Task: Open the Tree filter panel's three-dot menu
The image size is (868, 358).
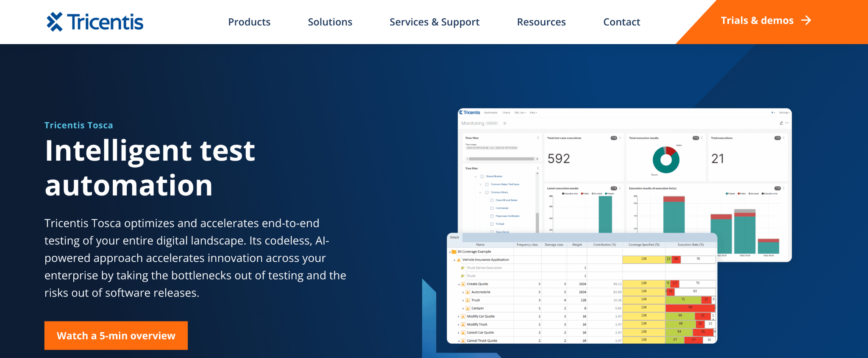Action: tap(538, 168)
